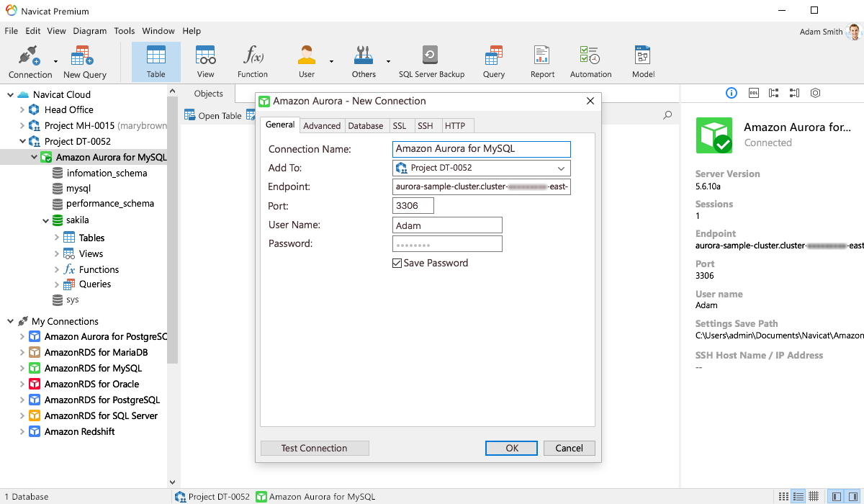The width and height of the screenshot is (864, 504).
Task: Click the large Aurora connection icon
Action: tap(714, 135)
